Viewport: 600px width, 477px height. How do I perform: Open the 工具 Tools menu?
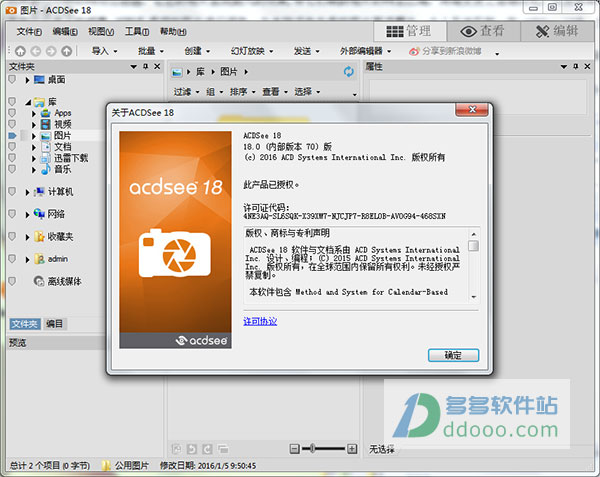point(137,31)
